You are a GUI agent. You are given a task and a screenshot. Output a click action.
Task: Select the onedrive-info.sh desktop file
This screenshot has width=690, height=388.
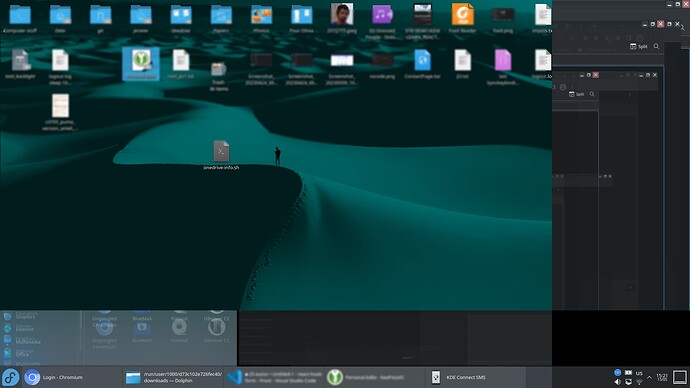pos(221,155)
